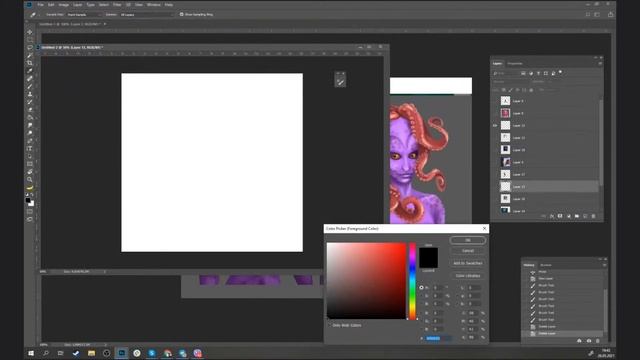Screen dimensions: 640x360
Task: Click Cancel in the Color Picker
Action: tap(468, 251)
